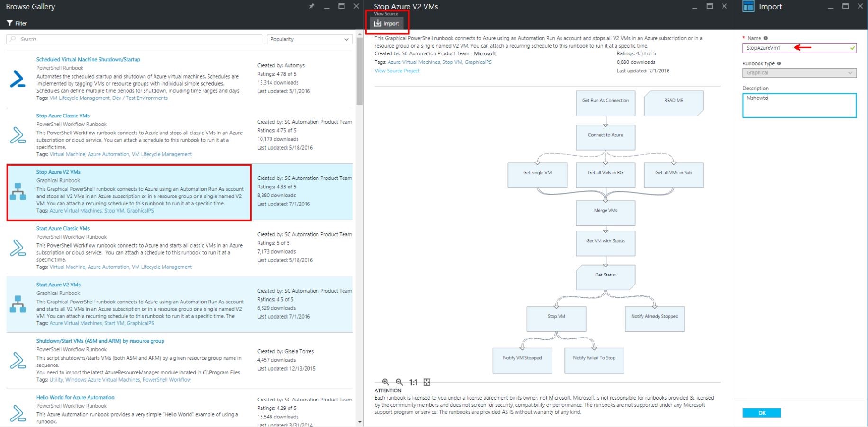Zoom in on the runbook diagram
This screenshot has height=427, width=868.
[385, 382]
